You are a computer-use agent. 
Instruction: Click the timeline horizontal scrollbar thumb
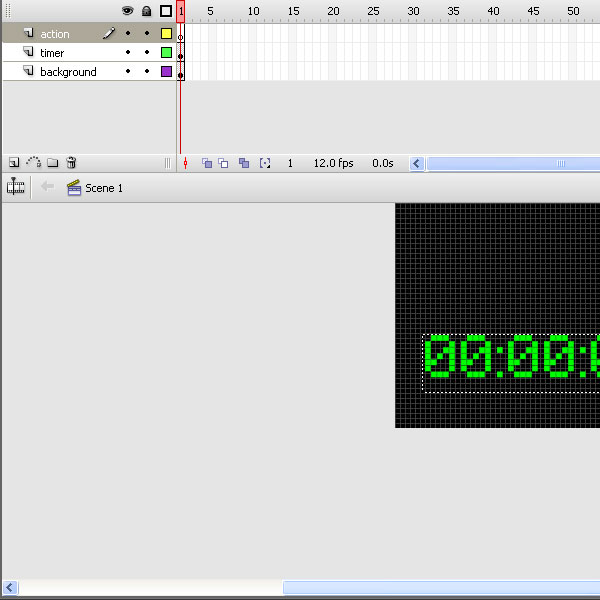(x=514, y=164)
